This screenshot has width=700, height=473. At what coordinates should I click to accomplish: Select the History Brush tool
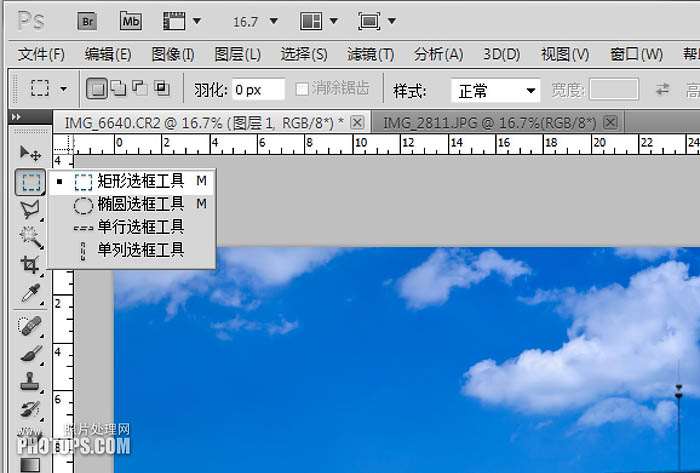coord(30,410)
